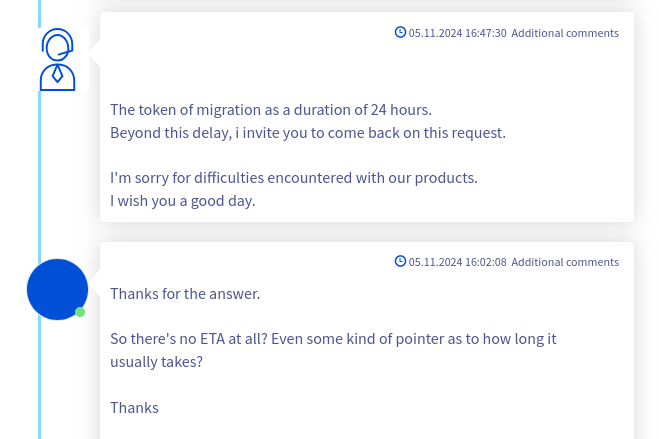659x439 pixels.
Task: Click the "I wish you a good day" line
Action: click(182, 200)
